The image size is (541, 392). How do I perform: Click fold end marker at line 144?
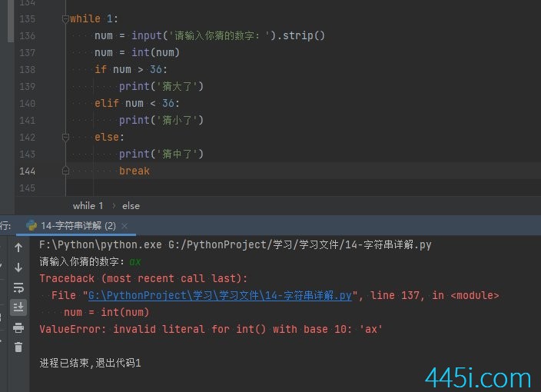65,171
